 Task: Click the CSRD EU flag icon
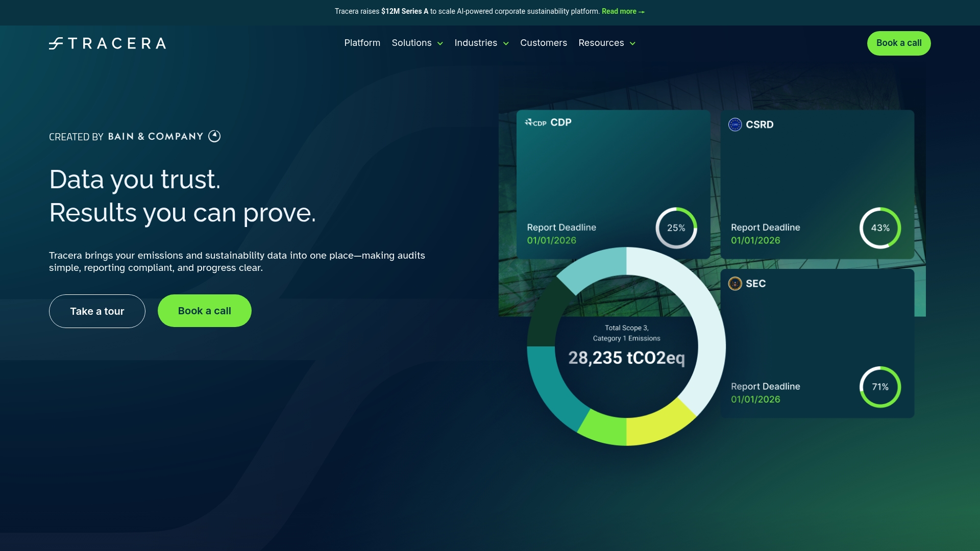[x=735, y=124]
